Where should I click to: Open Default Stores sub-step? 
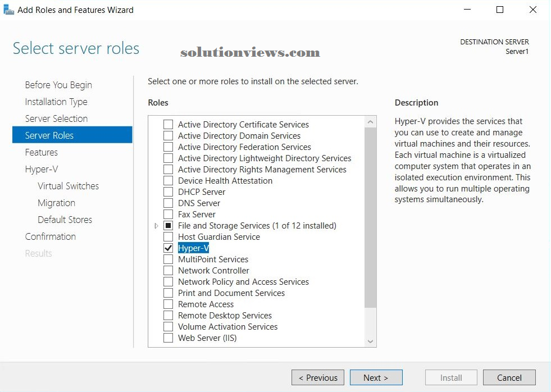point(65,220)
